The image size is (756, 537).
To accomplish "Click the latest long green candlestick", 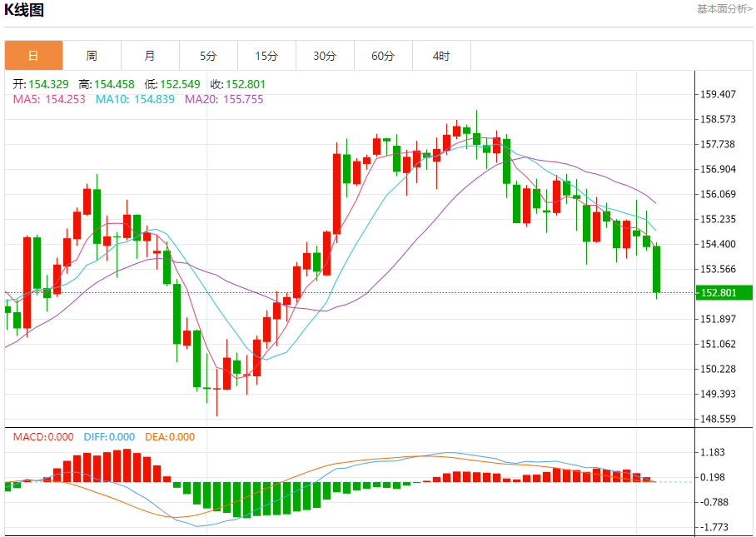I will pyautogui.click(x=656, y=270).
